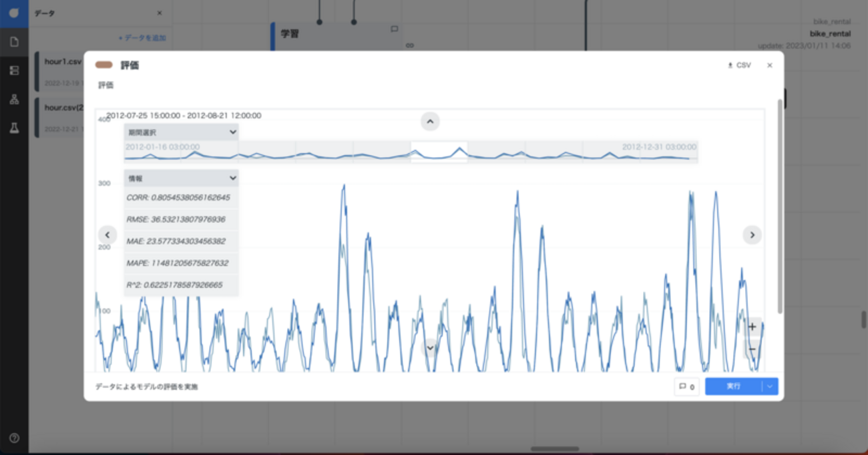Click the canvas horizontal scrollbar at bottom

click(x=555, y=449)
